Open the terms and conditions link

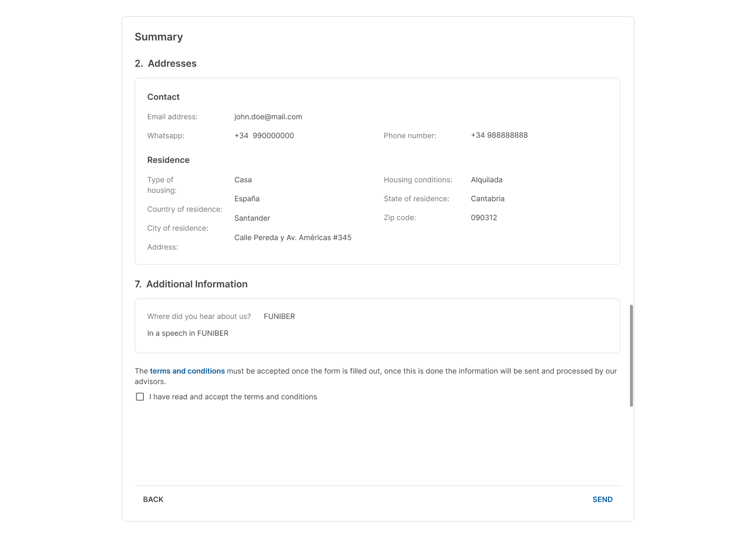click(x=187, y=371)
